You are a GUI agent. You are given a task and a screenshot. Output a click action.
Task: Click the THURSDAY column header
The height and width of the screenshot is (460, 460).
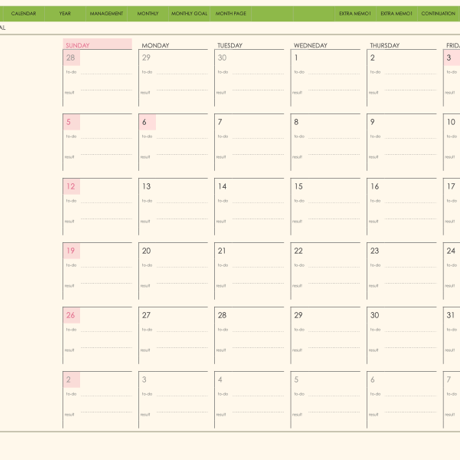point(384,45)
